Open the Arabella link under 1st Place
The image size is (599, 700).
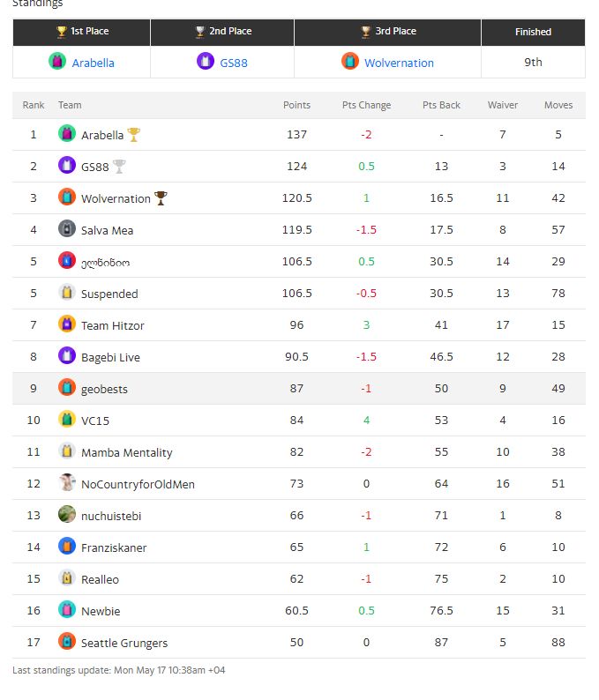93,63
